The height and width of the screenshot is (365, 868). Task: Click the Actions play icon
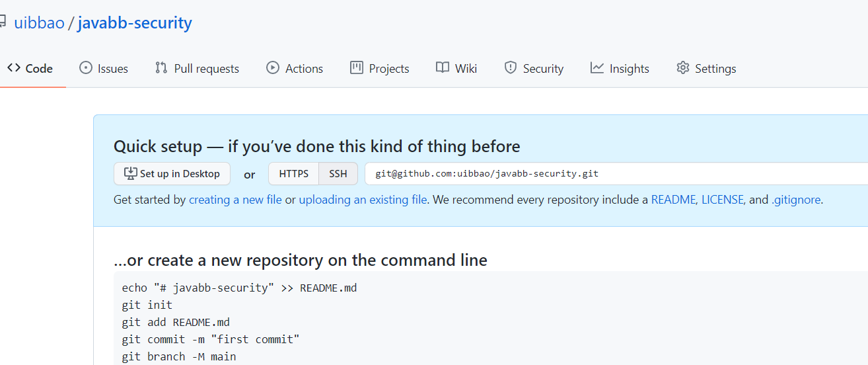click(x=273, y=67)
